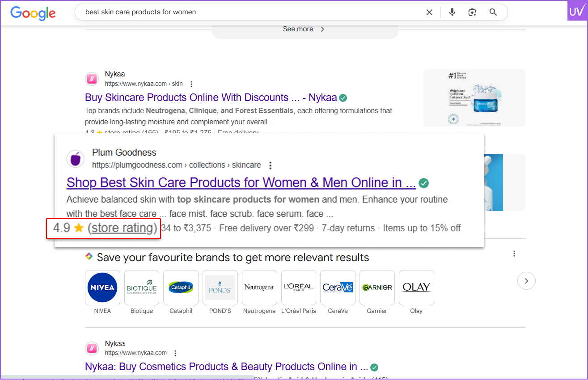Click bottom Nykaa result favicon
588x380 pixels.
pyautogui.click(x=92, y=348)
